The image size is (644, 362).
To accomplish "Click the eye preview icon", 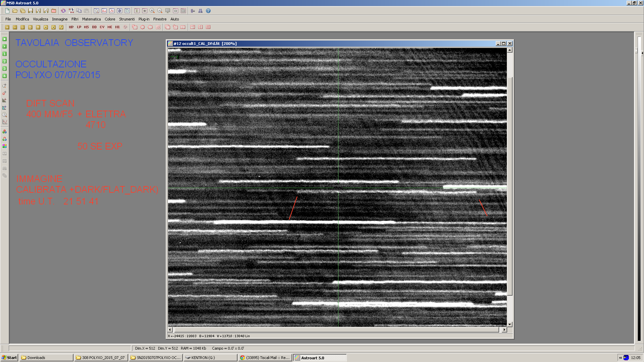I will [x=145, y=11].
